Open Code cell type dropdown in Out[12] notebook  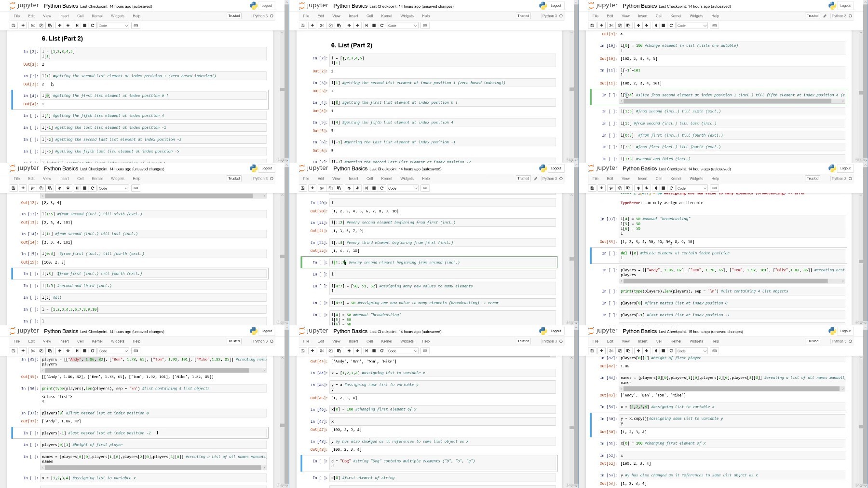pos(113,188)
